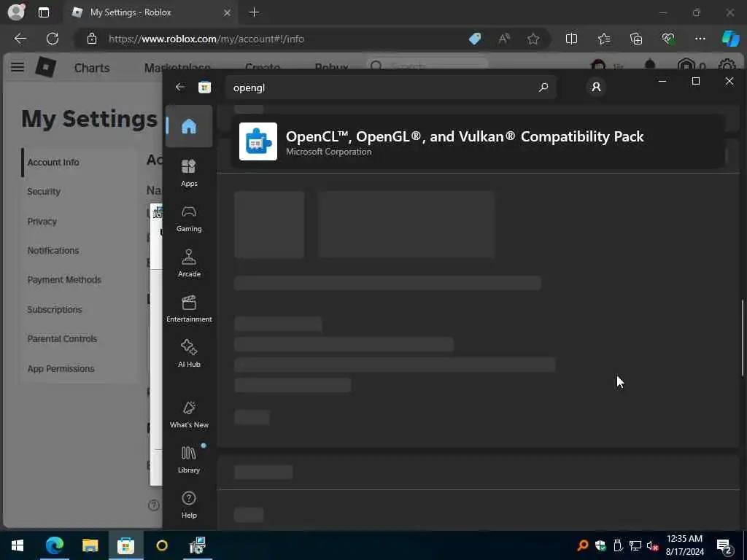Select Security in Roblox settings
The image size is (747, 560).
44,192
